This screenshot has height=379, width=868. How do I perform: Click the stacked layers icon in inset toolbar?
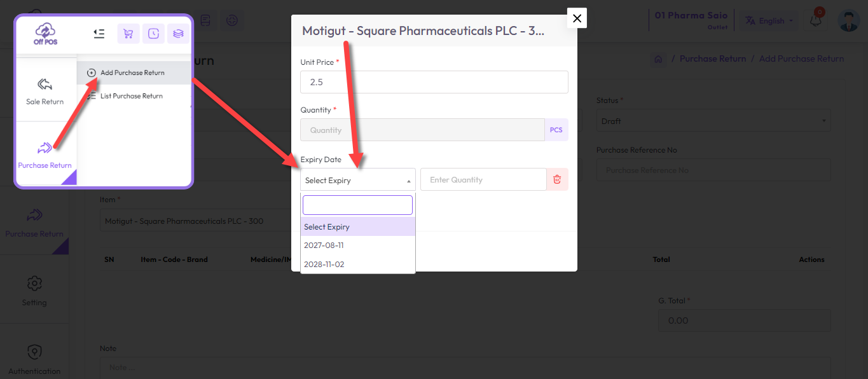(x=179, y=34)
